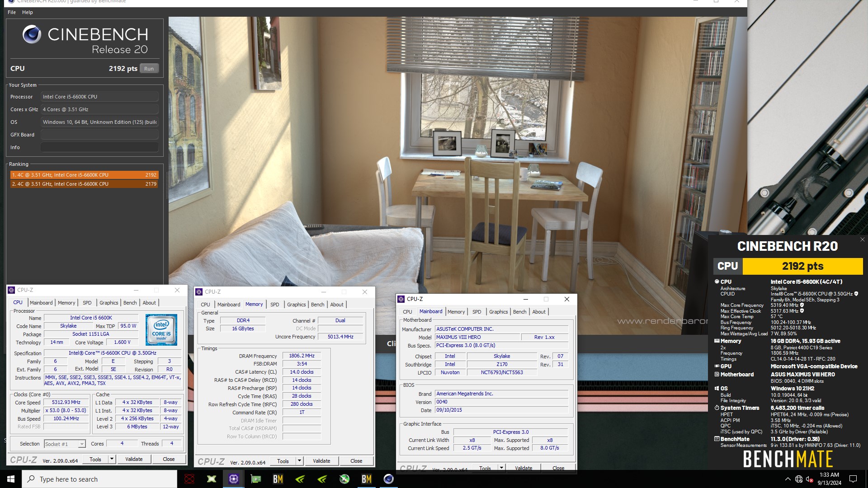Click the BenchMate taskbar icon beside the Cinebench icon

(x=366, y=479)
